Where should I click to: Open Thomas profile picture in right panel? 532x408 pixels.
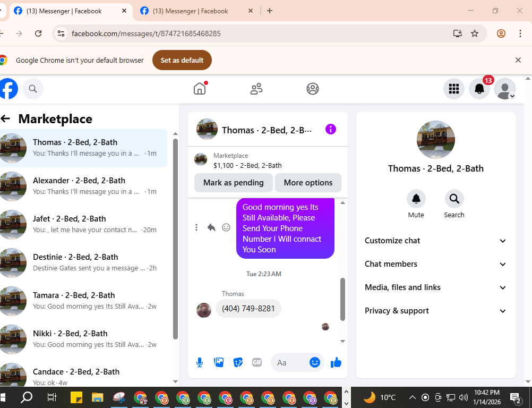[436, 140]
